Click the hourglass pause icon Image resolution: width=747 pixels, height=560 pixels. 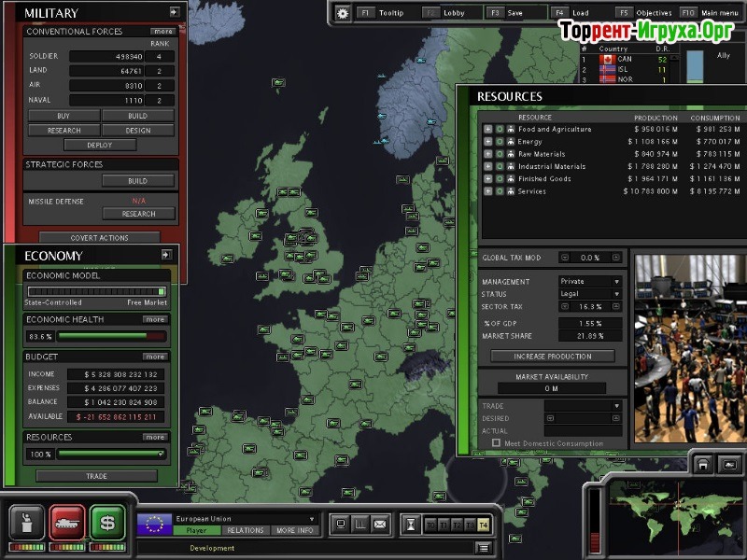[x=410, y=525]
